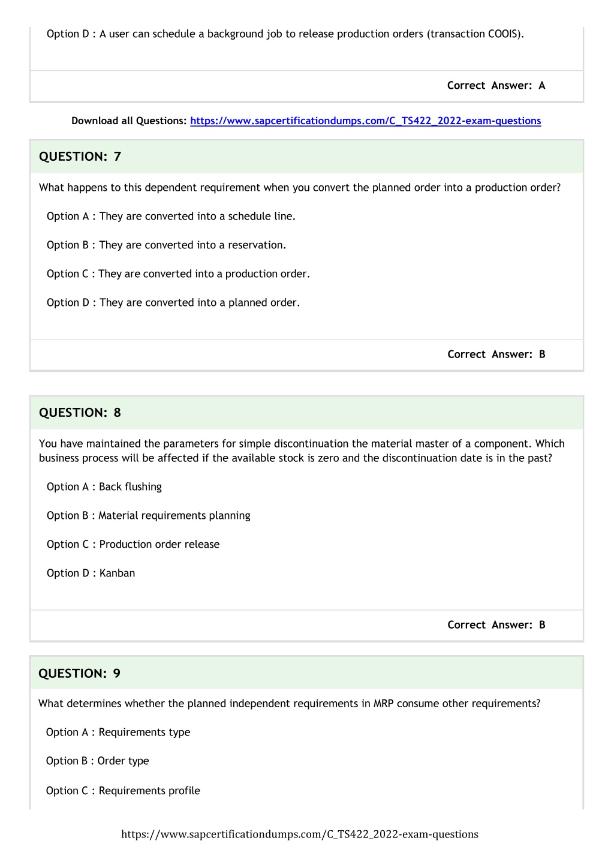Screen dimensions: 614x868
Task: Click Correct Answer: A at top
Action: pyautogui.click(x=496, y=86)
